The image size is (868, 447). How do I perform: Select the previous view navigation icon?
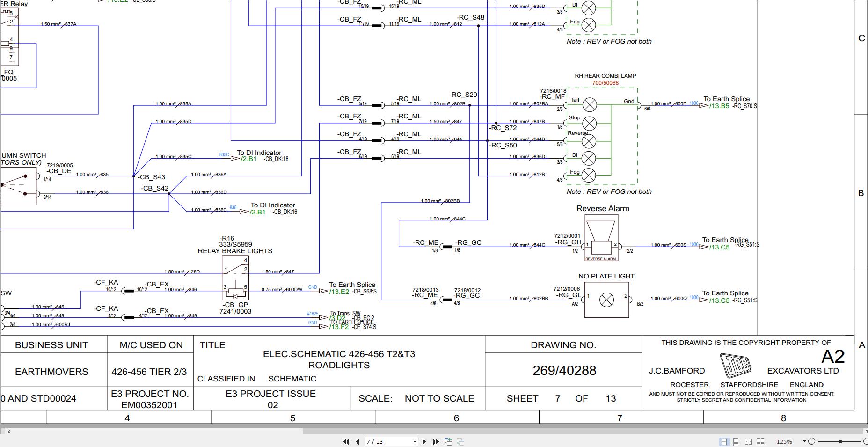coord(448,441)
